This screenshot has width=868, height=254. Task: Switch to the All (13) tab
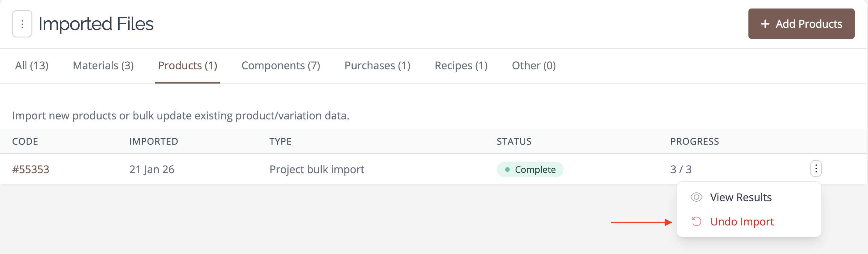click(x=32, y=65)
